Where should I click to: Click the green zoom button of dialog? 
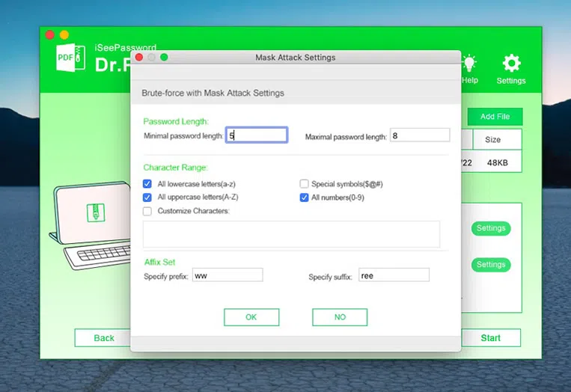164,57
